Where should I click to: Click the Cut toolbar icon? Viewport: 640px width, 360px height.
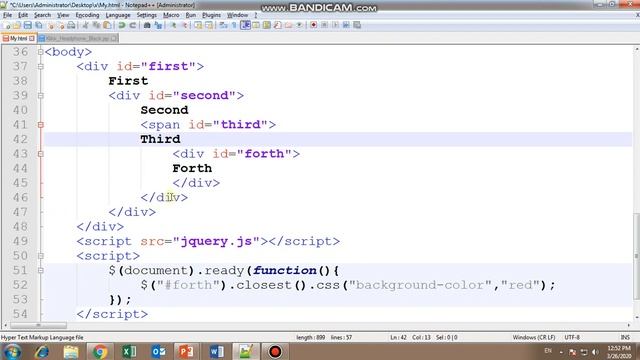point(85,25)
